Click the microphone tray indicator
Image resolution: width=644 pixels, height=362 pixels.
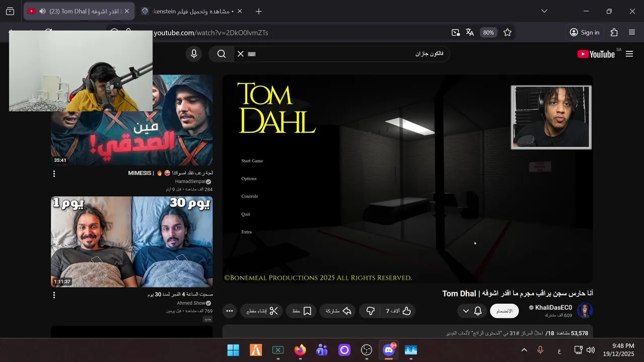tap(540, 350)
